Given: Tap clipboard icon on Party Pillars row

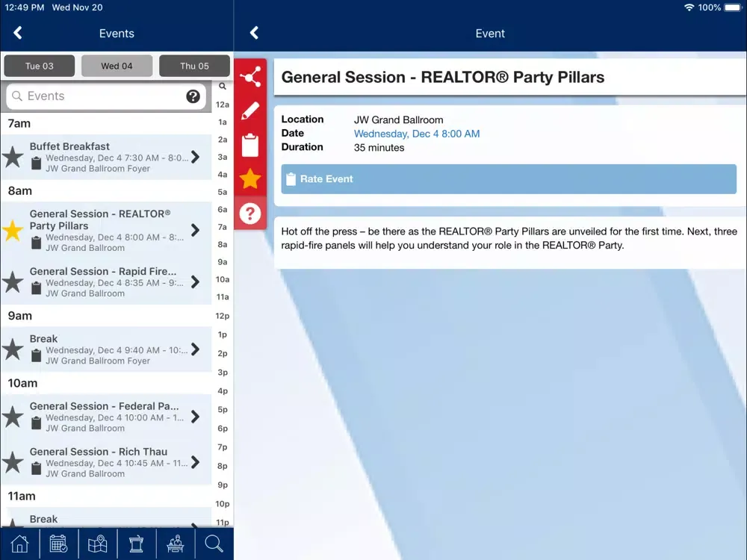Looking at the screenshot, I should pyautogui.click(x=36, y=243).
